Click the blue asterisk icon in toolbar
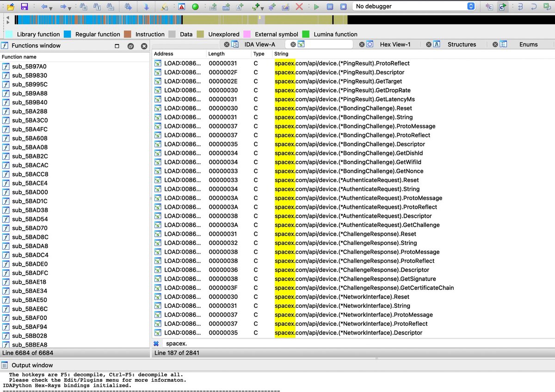 click(272, 6)
